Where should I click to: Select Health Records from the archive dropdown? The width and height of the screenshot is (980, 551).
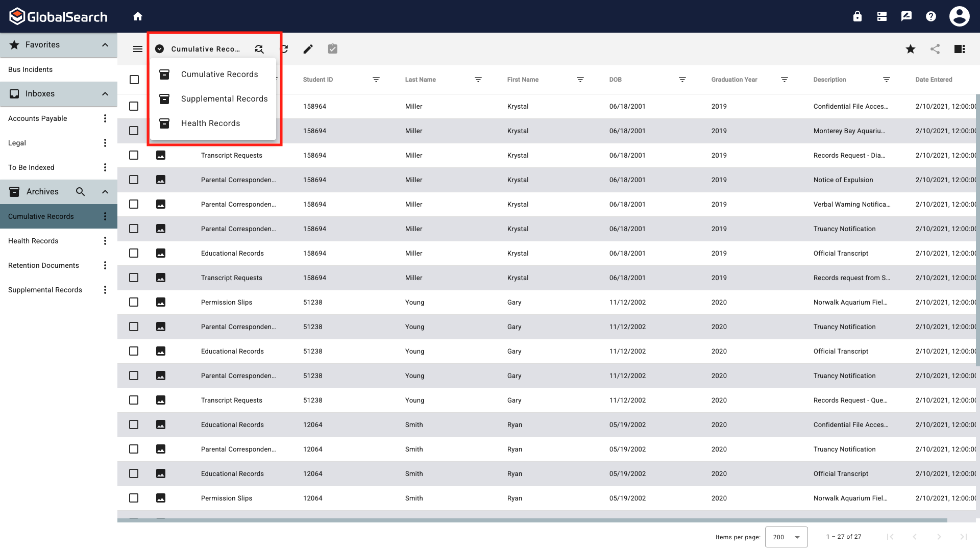(210, 123)
